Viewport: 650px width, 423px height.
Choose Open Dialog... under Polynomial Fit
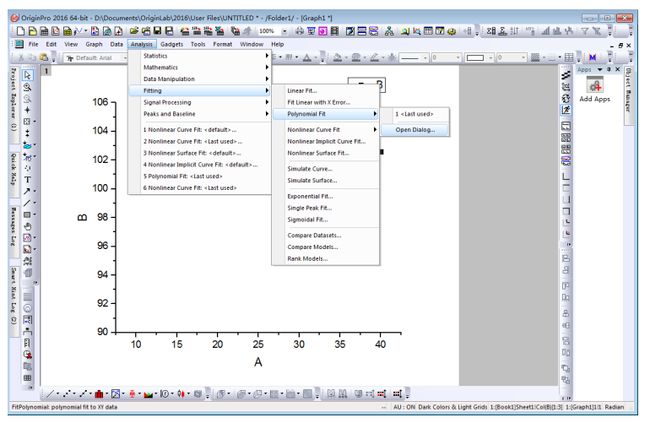[415, 130]
